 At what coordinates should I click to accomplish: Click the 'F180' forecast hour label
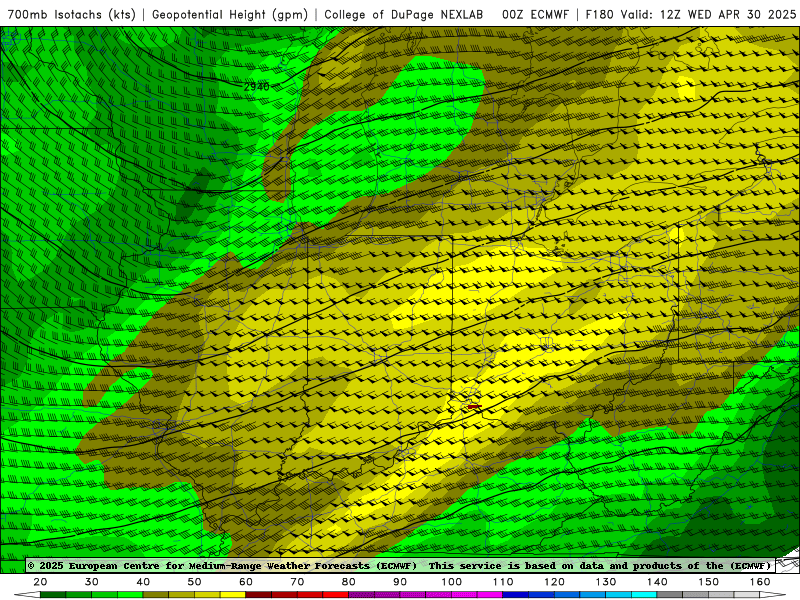pos(599,14)
